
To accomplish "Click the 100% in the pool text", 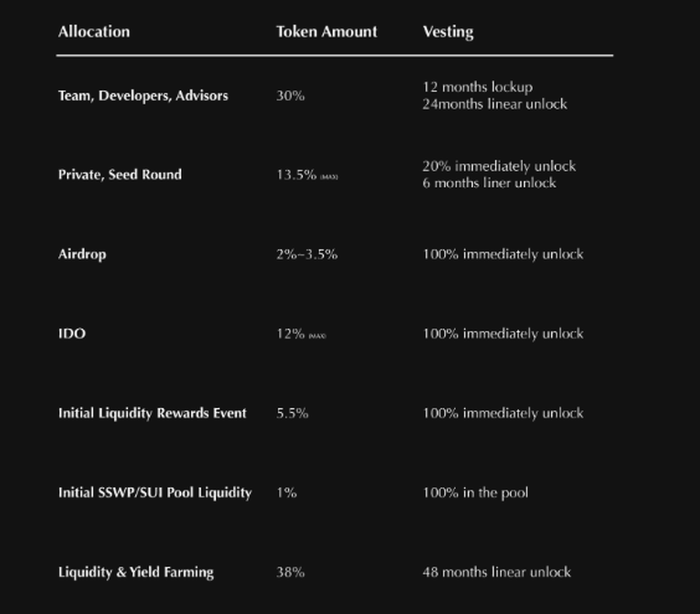I will 475,493.
